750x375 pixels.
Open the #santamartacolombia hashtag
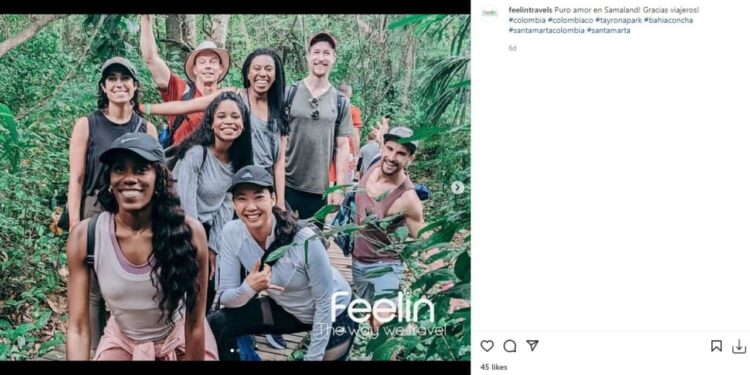coord(547,30)
